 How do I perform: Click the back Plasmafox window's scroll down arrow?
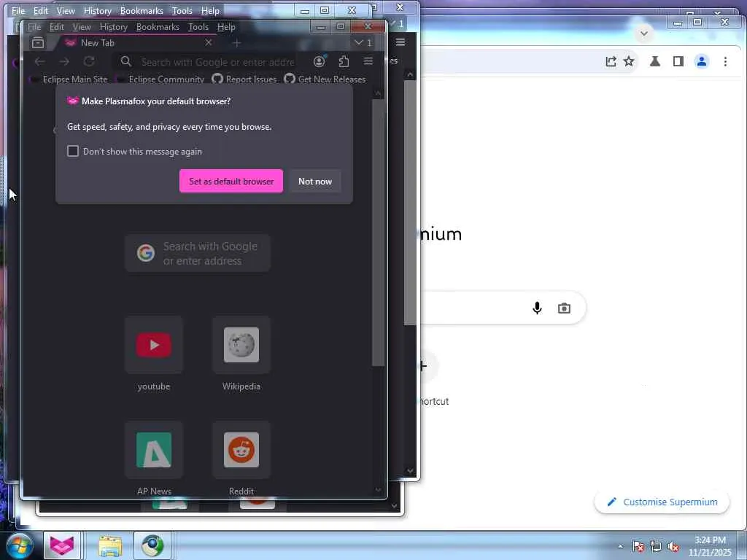pyautogui.click(x=410, y=471)
